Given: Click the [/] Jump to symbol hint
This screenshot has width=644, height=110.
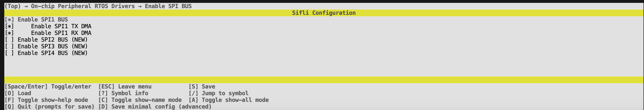Looking at the screenshot, I should 218,93.
